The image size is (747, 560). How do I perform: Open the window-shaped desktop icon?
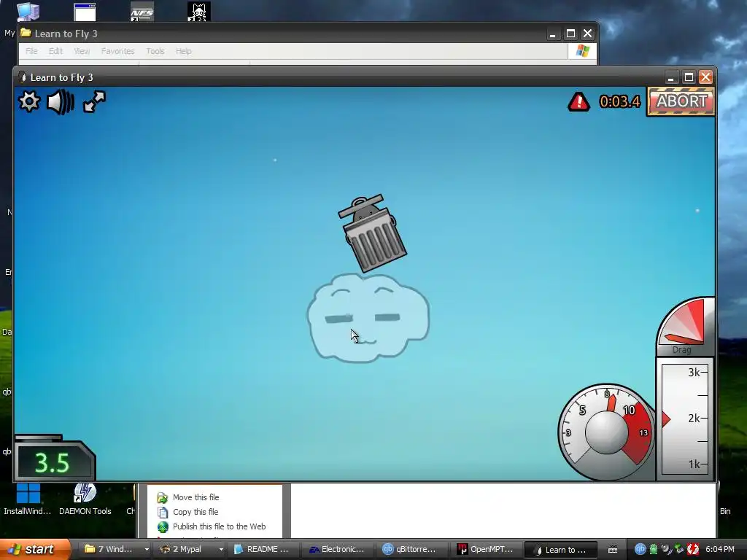(x=85, y=12)
